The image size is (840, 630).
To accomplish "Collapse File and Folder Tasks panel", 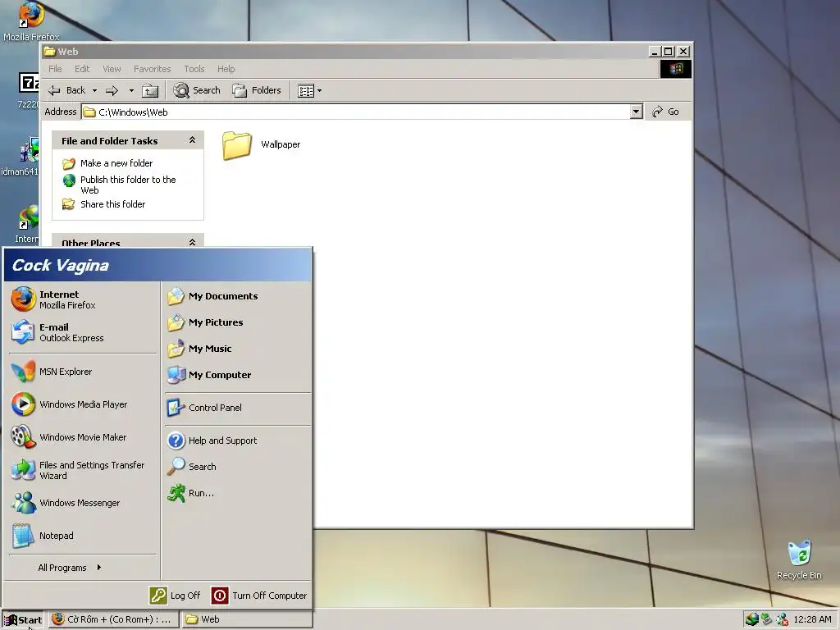I will tap(192, 140).
